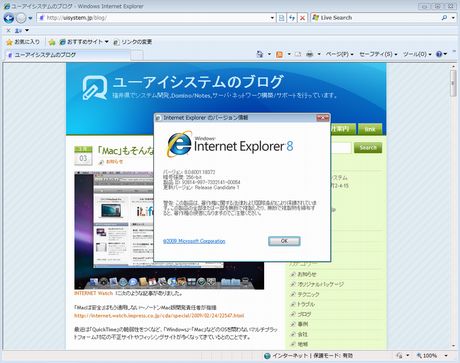
Task: Click the greyed Forward arrow button
Action: pyautogui.click(x=21, y=18)
